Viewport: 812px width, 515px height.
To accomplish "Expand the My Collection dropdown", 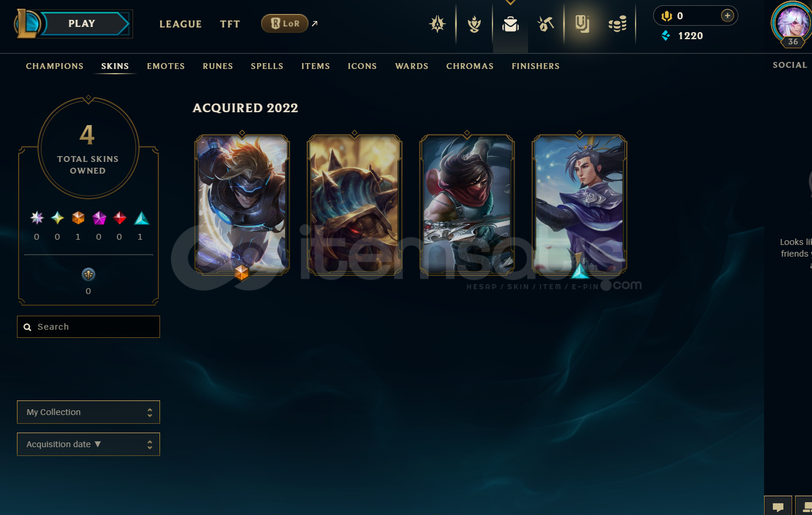I will click(x=88, y=412).
